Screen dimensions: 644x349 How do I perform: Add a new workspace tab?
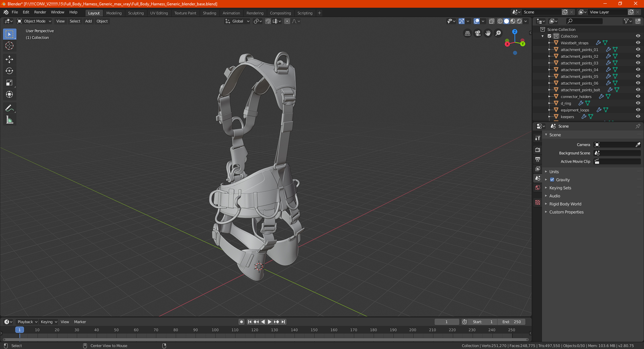(x=319, y=13)
